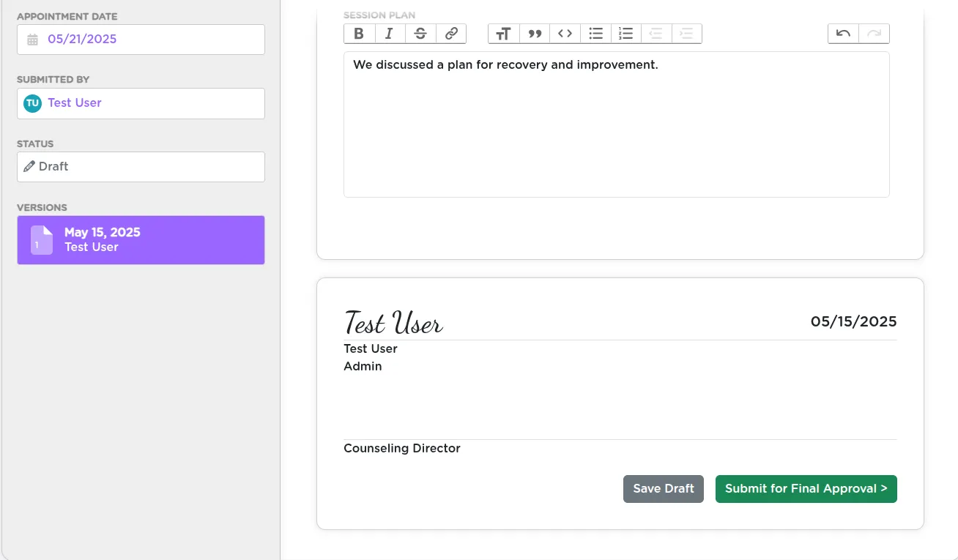Screen dimensions: 958x560
Task: Create a bulleted list
Action: 595,33
